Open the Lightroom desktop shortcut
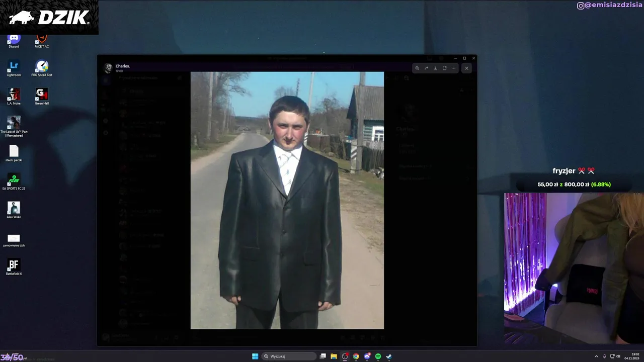 tap(14, 69)
